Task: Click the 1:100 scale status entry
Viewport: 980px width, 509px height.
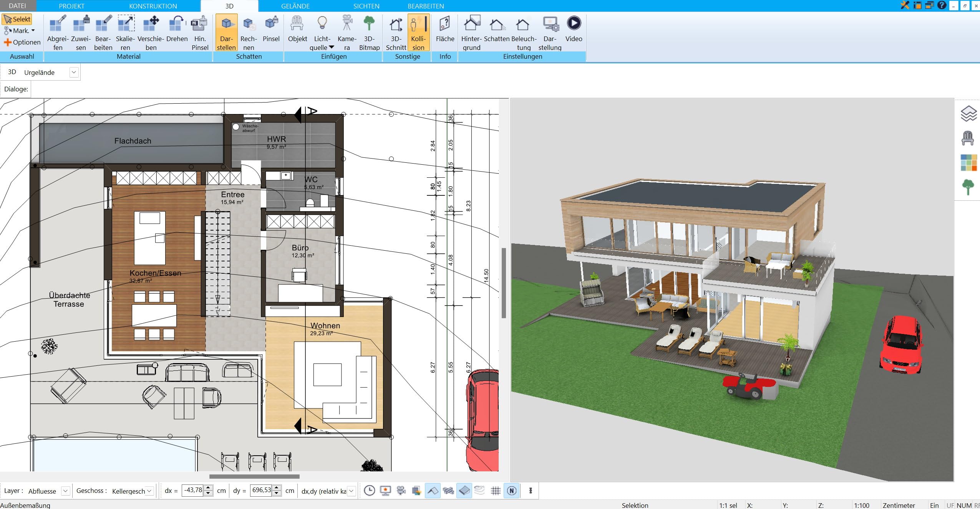Action: click(x=861, y=505)
